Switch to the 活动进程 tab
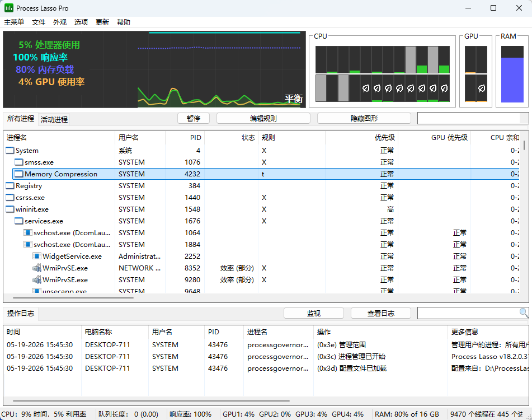Viewport: 532px width, 420px height. [x=54, y=119]
